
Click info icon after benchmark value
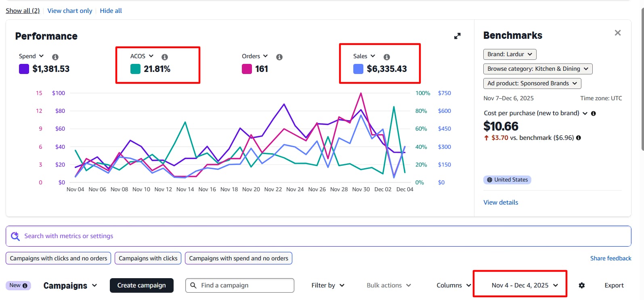[x=579, y=138]
